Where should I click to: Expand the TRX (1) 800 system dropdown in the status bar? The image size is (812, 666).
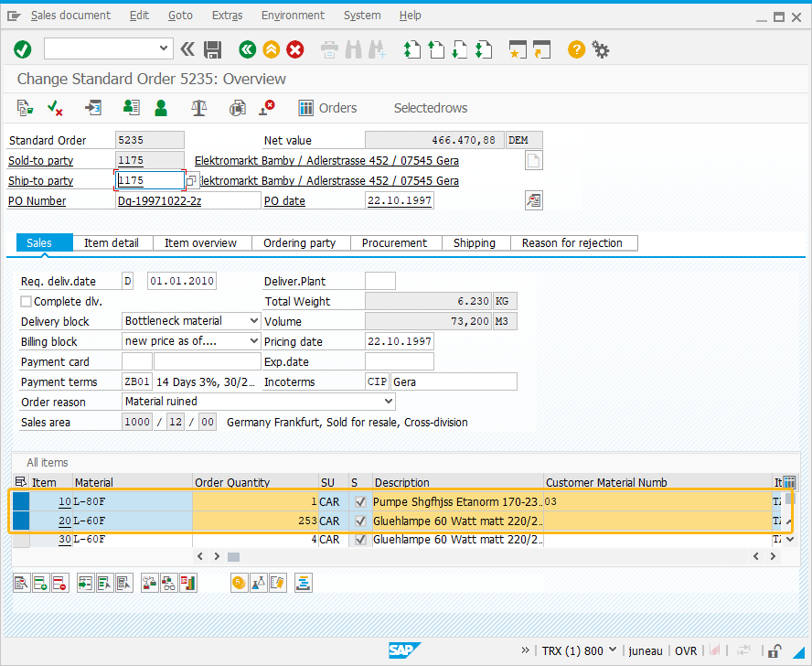click(613, 650)
